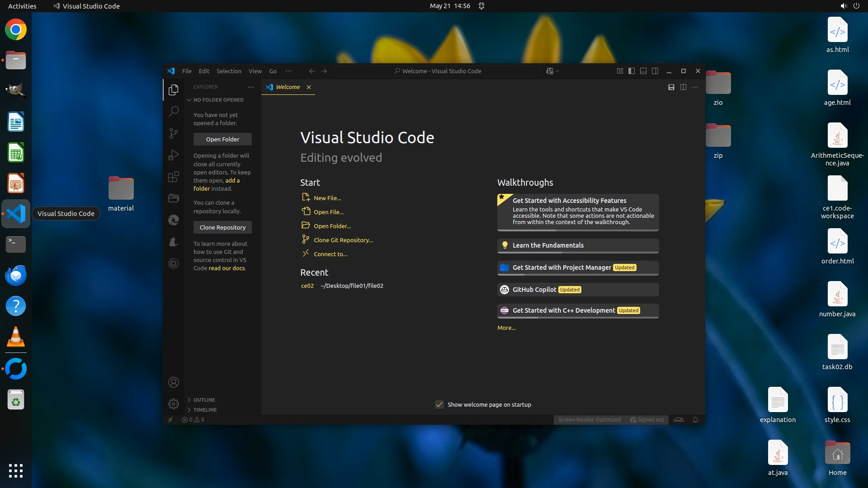The image size is (868, 488).
Task: Open the Search view in activity bar
Action: pos(174,111)
